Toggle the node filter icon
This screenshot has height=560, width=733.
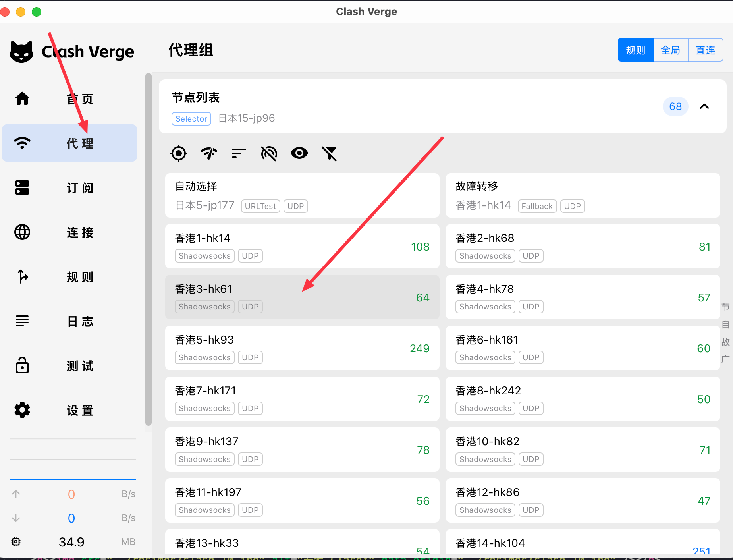click(x=329, y=153)
